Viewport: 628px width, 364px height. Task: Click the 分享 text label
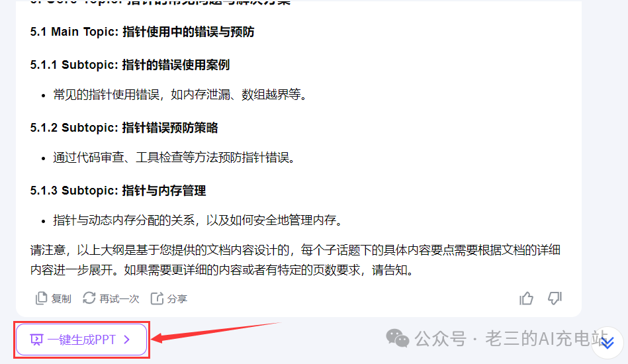coord(177,298)
